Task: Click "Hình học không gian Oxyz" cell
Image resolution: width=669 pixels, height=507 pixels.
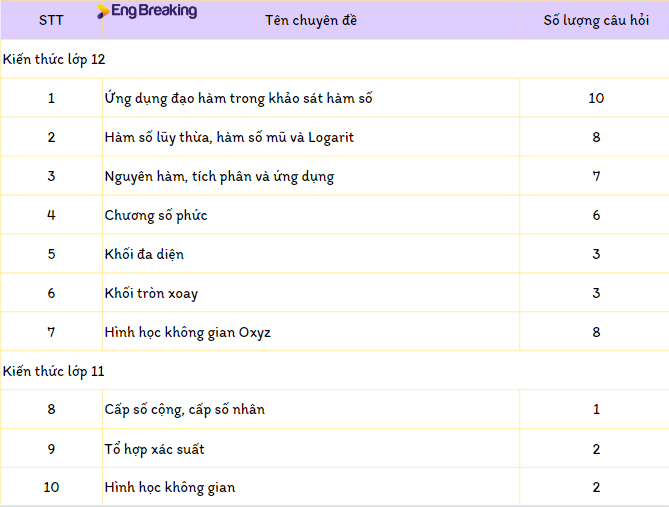Action: pyautogui.click(x=187, y=332)
